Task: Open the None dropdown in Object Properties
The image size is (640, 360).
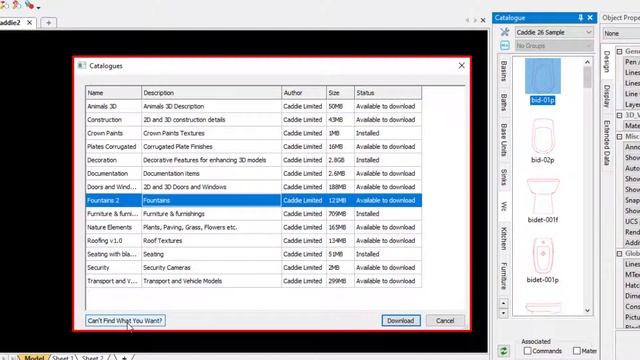Action: (x=622, y=33)
